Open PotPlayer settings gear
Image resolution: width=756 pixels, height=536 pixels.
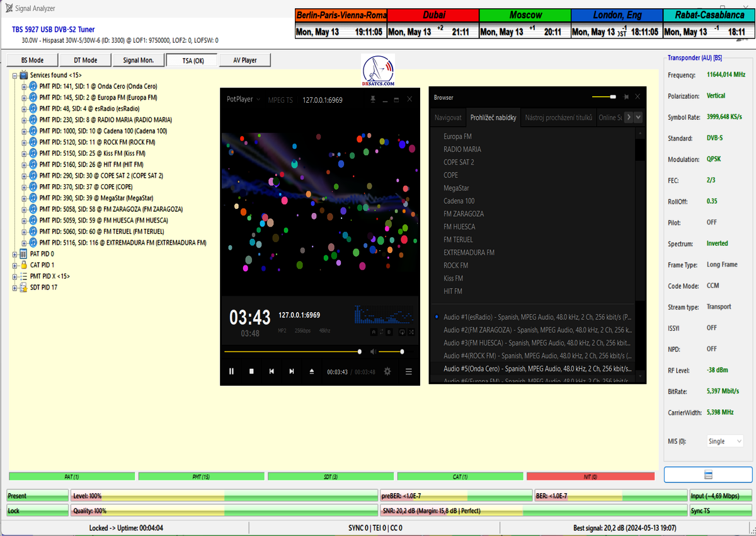click(x=387, y=371)
